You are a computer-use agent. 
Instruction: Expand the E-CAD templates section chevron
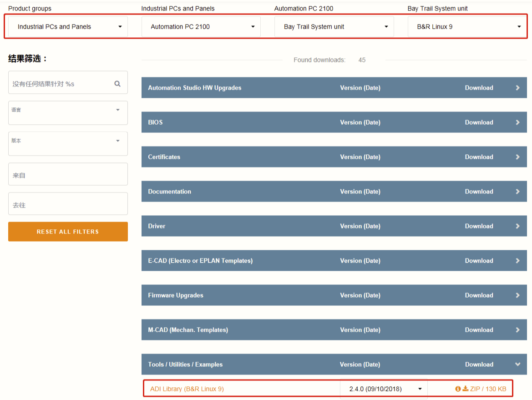click(517, 261)
